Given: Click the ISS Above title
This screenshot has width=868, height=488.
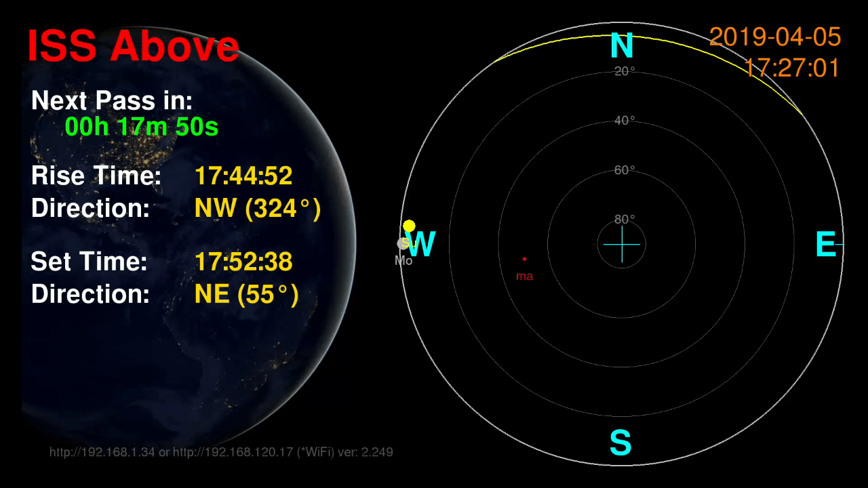Looking at the screenshot, I should coord(133,46).
